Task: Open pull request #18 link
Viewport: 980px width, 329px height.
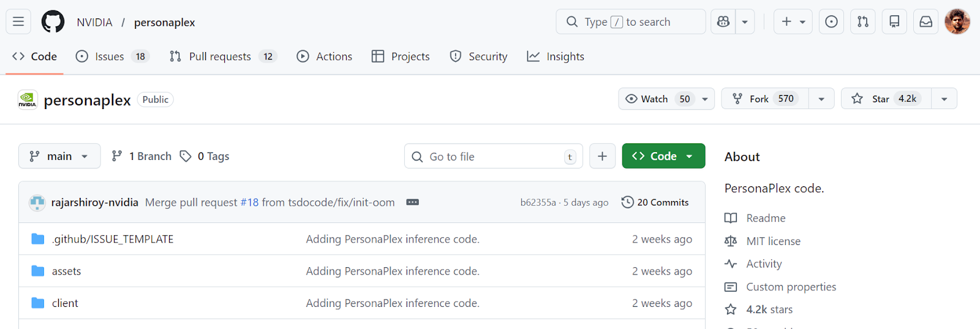Action: pyautogui.click(x=249, y=202)
